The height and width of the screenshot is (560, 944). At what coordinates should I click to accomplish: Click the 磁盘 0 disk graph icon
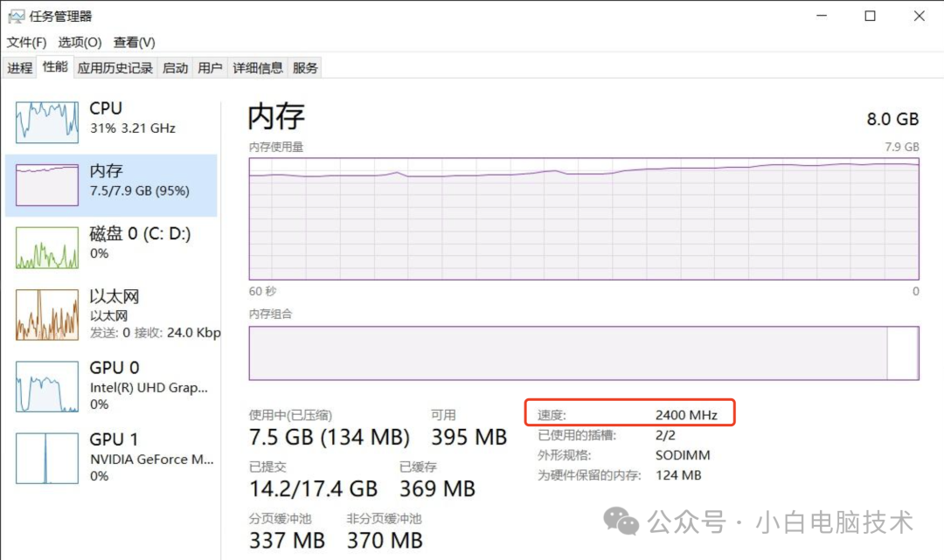click(x=46, y=247)
